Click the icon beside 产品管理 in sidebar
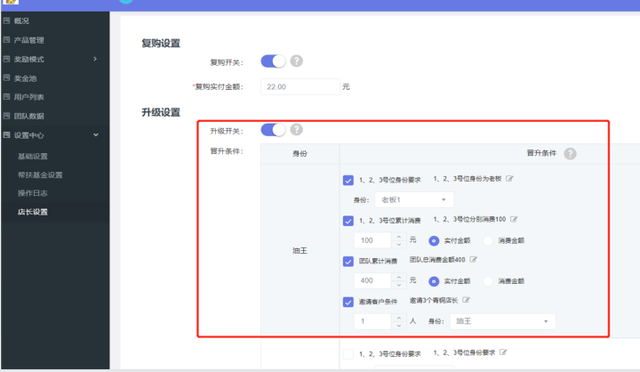This screenshot has width=640, height=372. pos(7,40)
